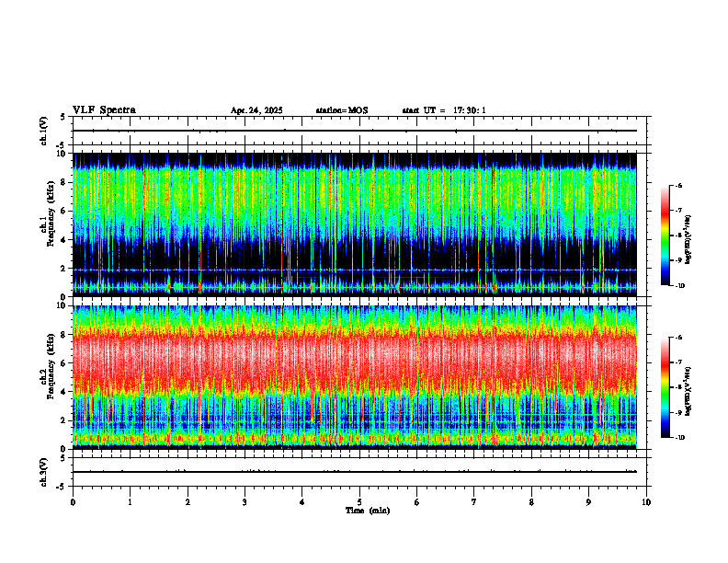This screenshot has width=728, height=563.
Task: Click the '0' tick on the time axis
Action: point(73,502)
